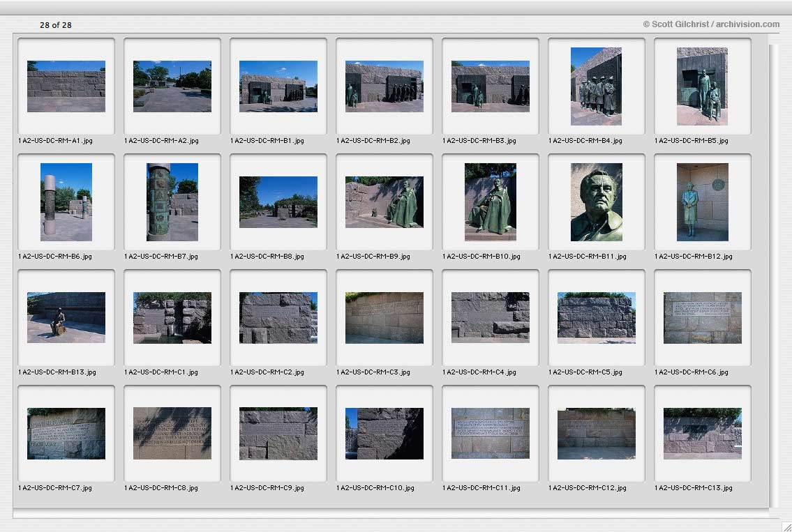Click the filename text "1A2-US-DC-RM-B5.jpg"

point(692,141)
